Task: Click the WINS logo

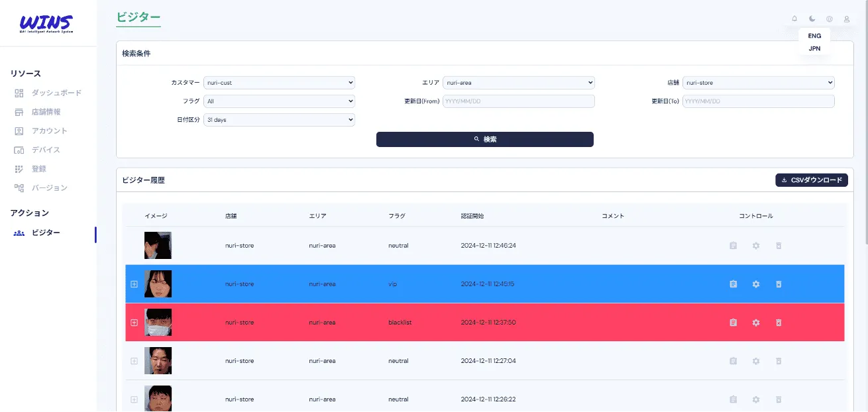Action: click(x=46, y=24)
